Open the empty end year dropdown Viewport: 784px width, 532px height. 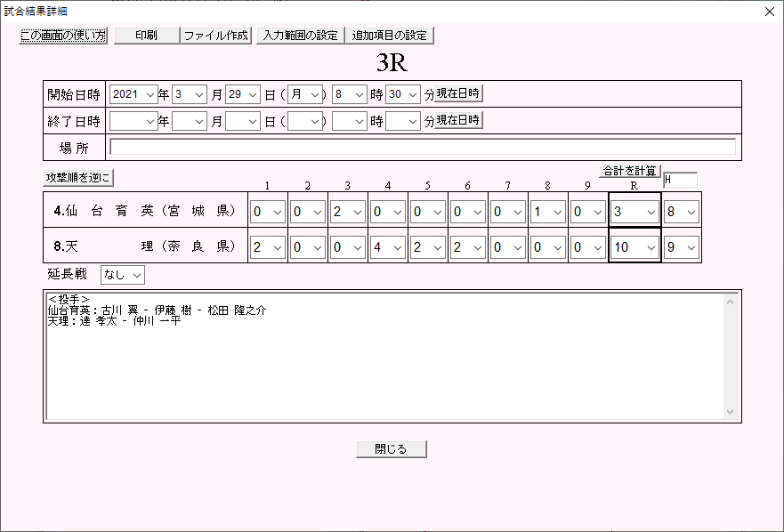click(x=133, y=121)
